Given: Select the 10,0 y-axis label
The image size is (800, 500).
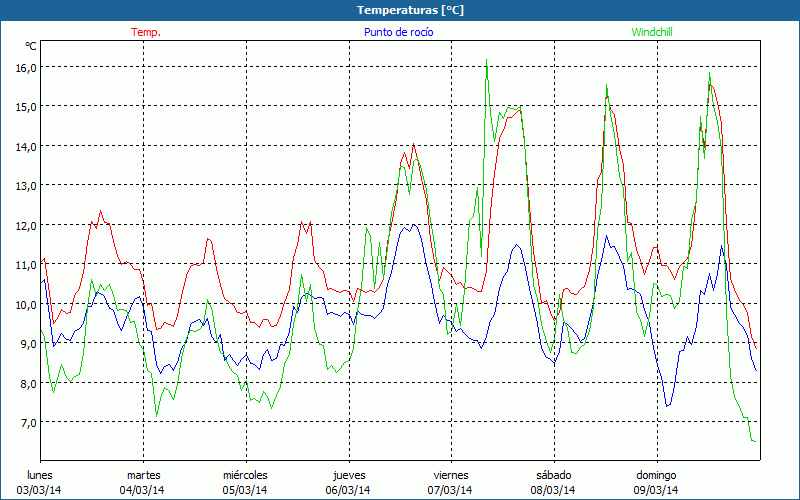Looking at the screenshot, I should [x=25, y=304].
